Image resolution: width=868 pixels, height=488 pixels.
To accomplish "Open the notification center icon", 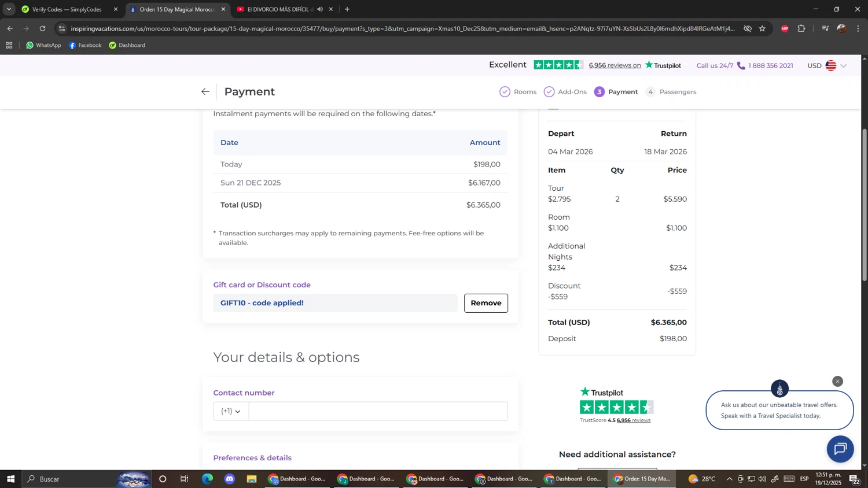I will tap(854, 479).
